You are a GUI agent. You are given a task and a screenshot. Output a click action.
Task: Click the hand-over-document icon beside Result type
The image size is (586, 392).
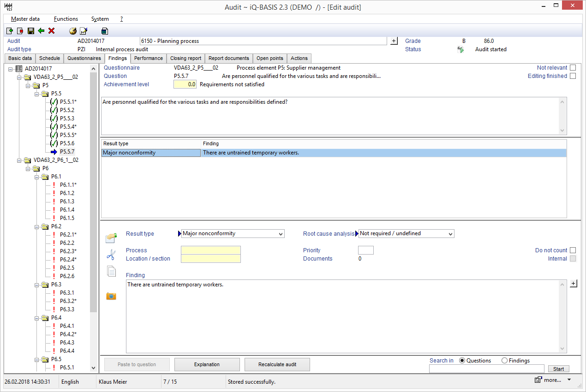click(111, 238)
